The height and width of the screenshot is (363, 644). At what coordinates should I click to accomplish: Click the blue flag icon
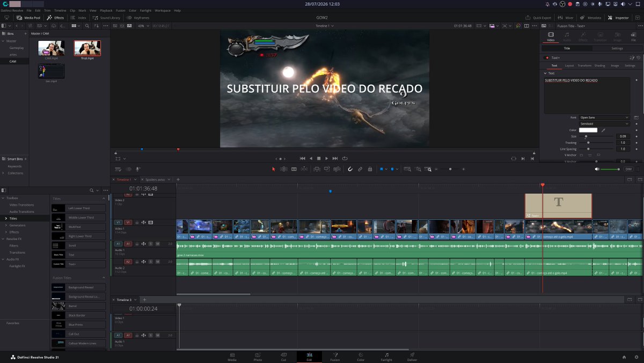pos(382,169)
